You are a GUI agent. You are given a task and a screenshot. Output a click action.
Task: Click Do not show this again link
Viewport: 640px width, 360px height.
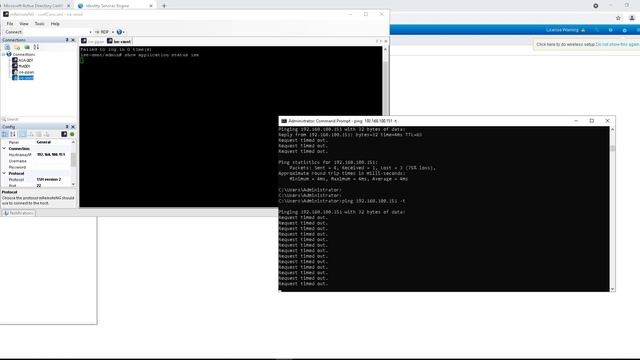click(x=618, y=44)
